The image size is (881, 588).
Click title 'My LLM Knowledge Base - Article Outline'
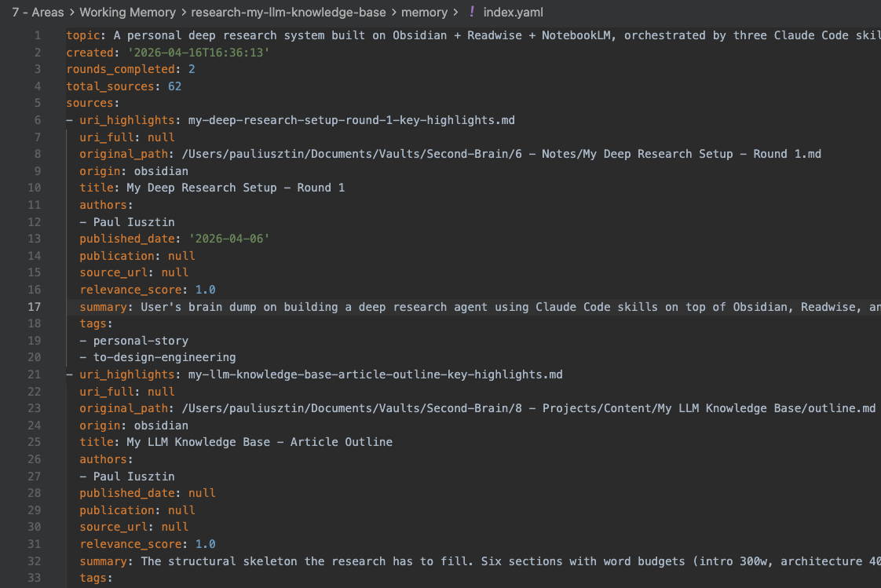tap(260, 442)
